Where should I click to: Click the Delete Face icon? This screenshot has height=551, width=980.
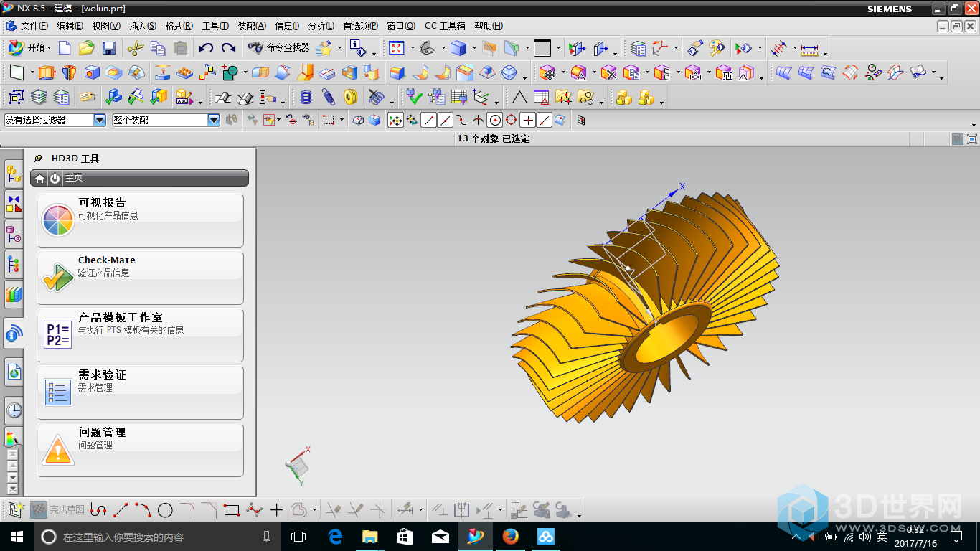(x=609, y=72)
